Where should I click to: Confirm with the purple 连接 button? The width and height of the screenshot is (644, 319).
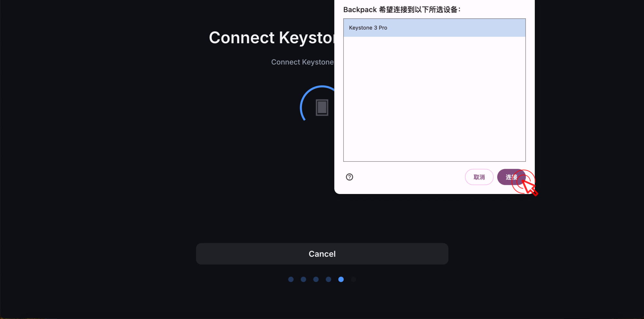click(x=511, y=177)
